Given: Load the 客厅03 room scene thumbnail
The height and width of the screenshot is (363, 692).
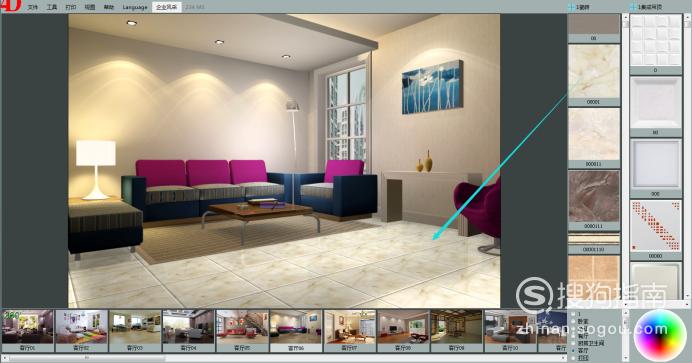Looking at the screenshot, I should (x=135, y=327).
